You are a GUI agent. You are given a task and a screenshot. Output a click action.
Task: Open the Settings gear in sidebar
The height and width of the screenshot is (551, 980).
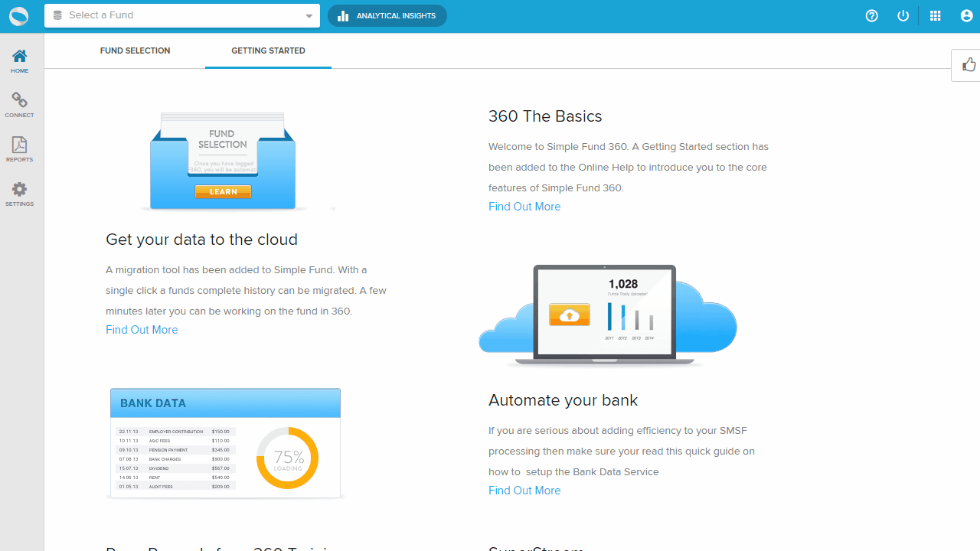coord(19,194)
